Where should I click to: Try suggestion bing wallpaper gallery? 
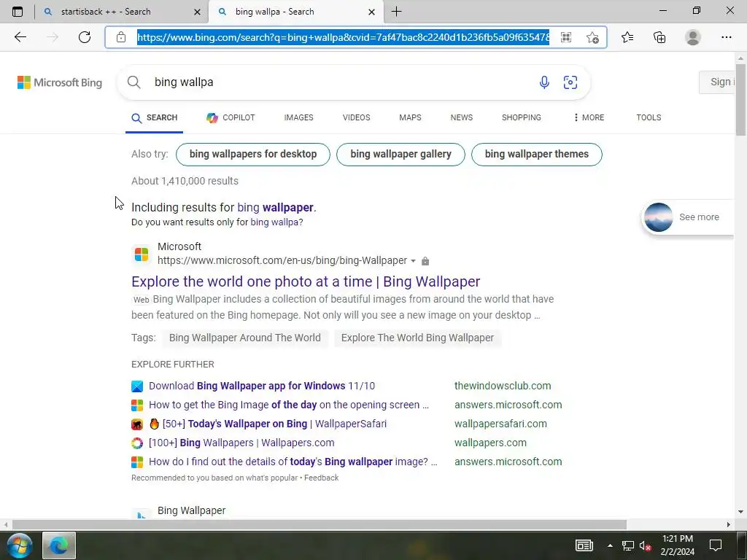[x=400, y=155]
